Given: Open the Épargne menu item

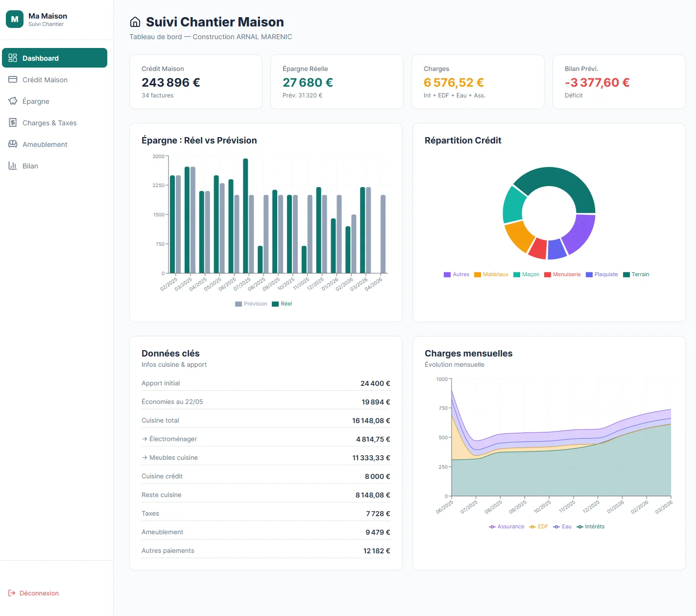Looking at the screenshot, I should coord(36,101).
